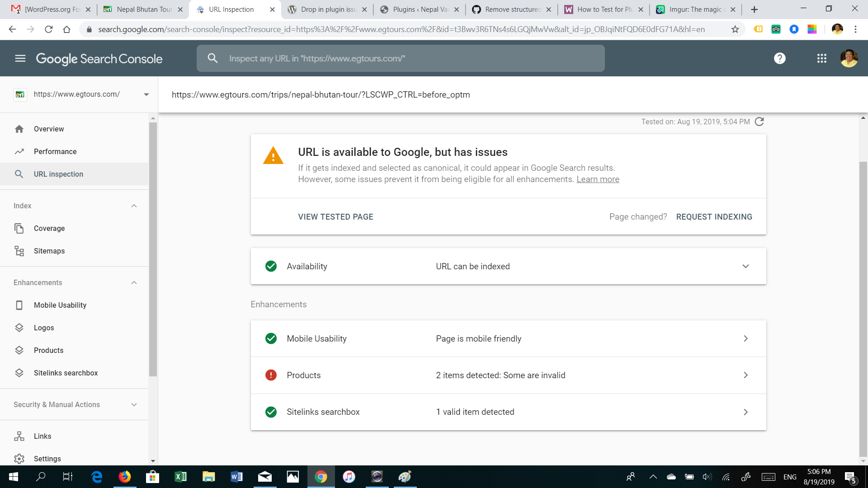
Task: Collapse the Index section
Action: pyautogui.click(x=134, y=206)
